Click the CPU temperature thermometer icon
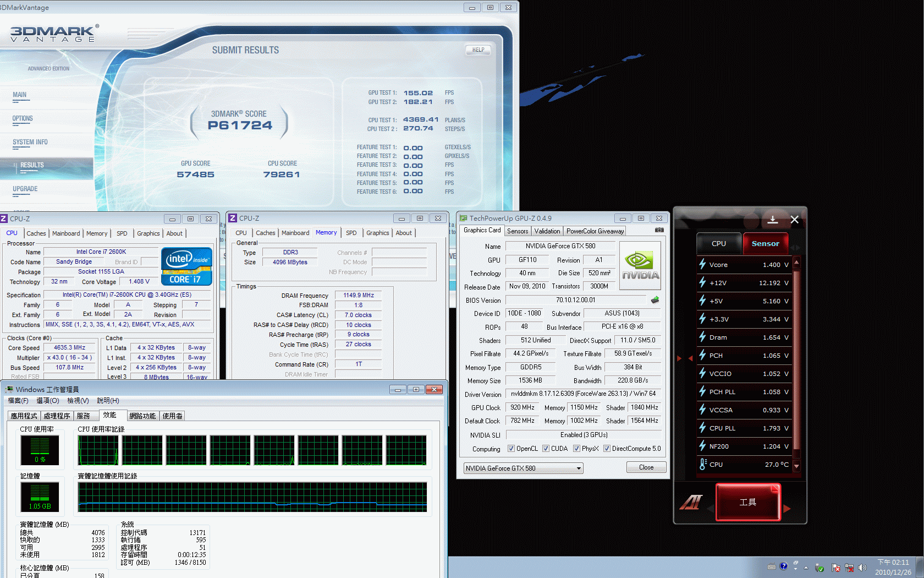This screenshot has height=578, width=924. (x=702, y=464)
